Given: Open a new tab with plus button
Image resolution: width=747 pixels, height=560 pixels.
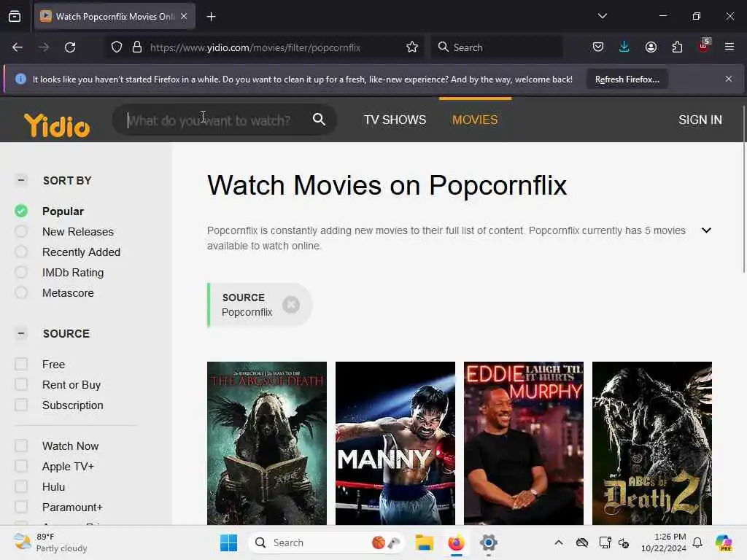Looking at the screenshot, I should coord(211,17).
